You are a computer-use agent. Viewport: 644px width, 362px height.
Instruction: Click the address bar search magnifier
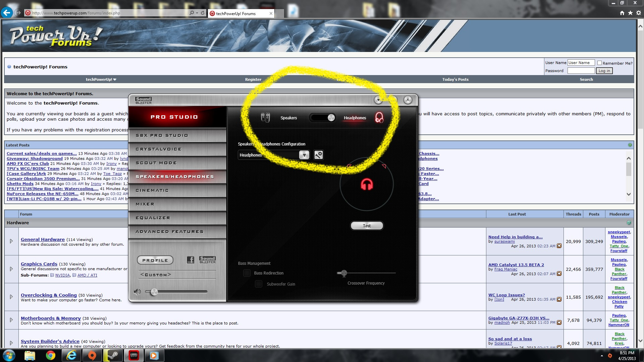(x=192, y=13)
